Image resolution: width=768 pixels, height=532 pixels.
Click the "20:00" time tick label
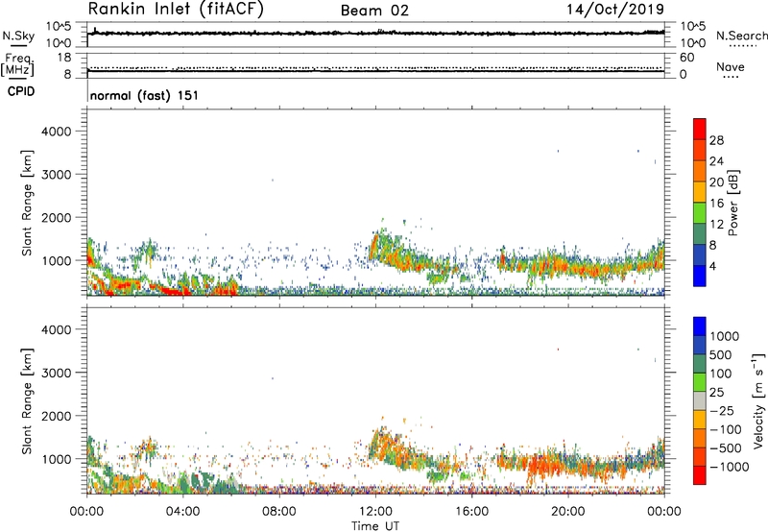click(x=568, y=512)
